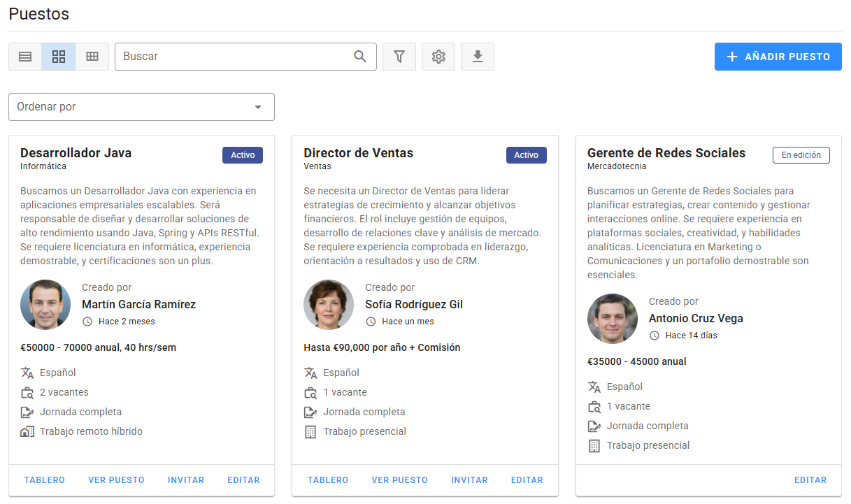Click the download export icon
851x504 pixels.
(478, 57)
